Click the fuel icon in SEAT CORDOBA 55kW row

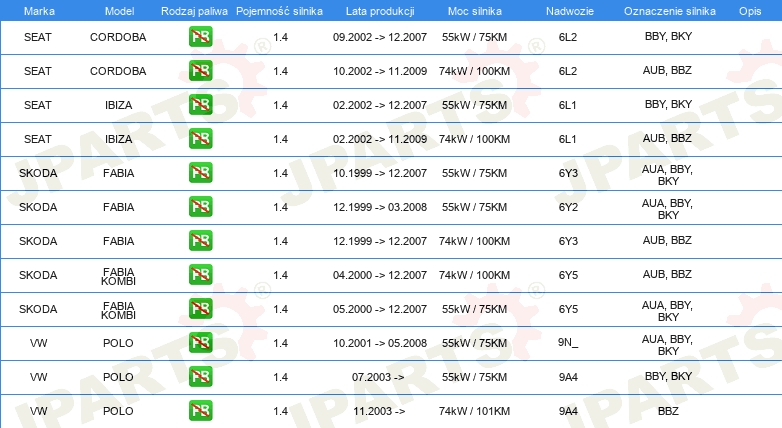[200, 37]
